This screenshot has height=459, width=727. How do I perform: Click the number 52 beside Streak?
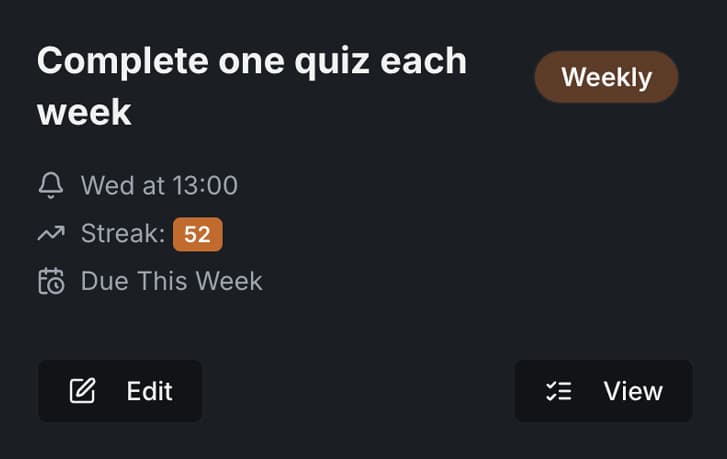click(x=197, y=234)
